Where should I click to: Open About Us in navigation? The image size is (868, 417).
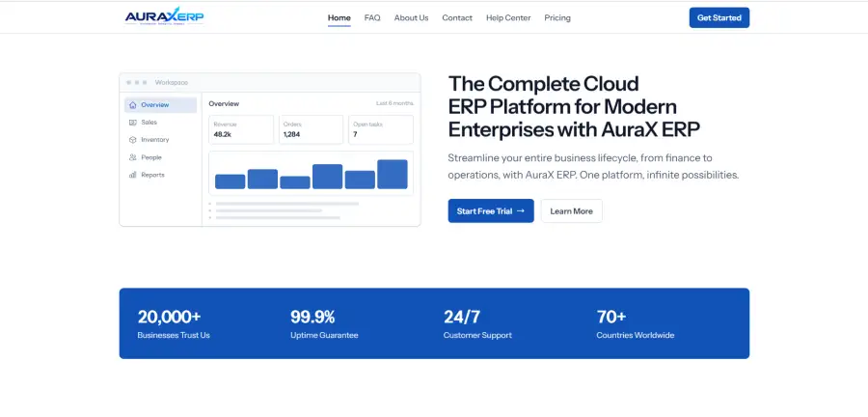click(411, 17)
